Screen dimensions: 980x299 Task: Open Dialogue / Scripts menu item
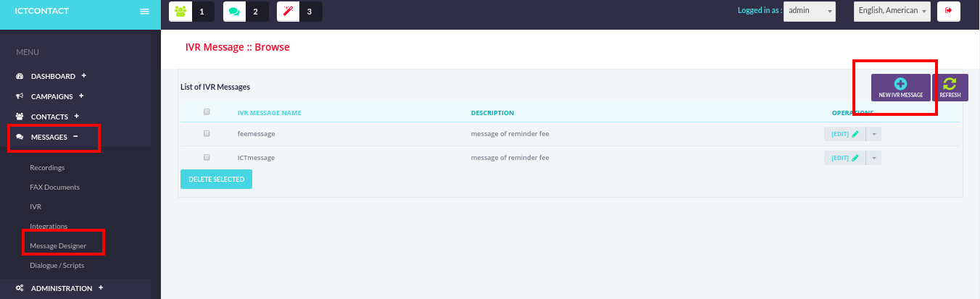[x=57, y=266]
